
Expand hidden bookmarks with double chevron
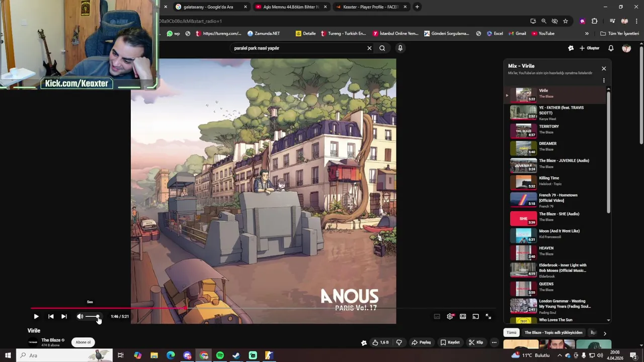[x=587, y=34]
